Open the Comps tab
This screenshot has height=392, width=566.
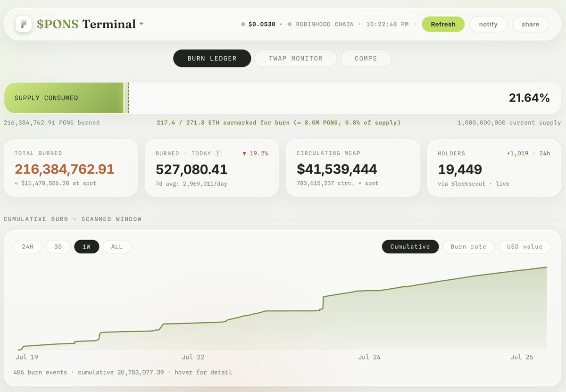[366, 58]
